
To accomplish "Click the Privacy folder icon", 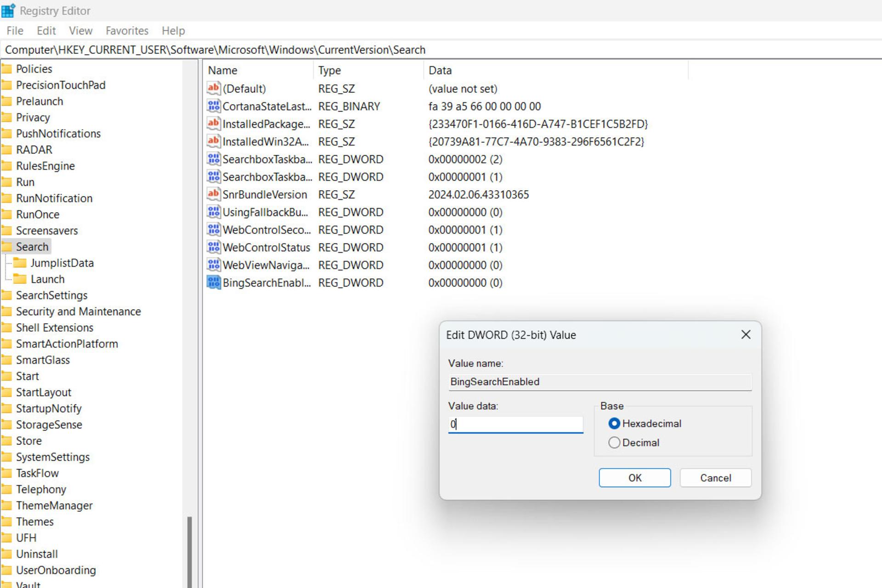I will (6, 118).
